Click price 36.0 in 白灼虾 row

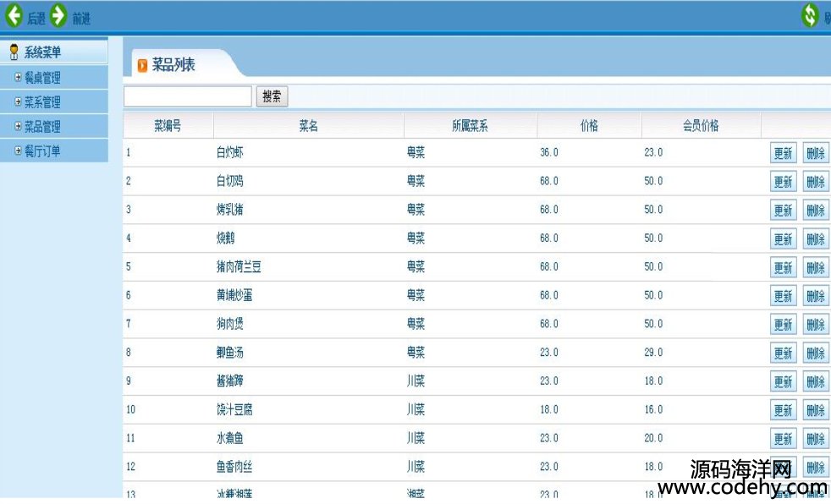(x=549, y=152)
